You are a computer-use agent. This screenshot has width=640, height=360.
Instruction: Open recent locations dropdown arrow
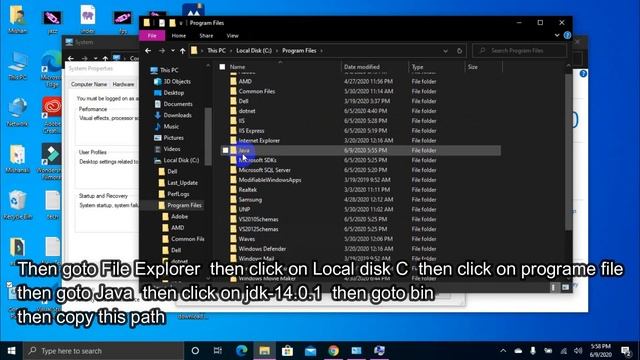click(x=173, y=51)
